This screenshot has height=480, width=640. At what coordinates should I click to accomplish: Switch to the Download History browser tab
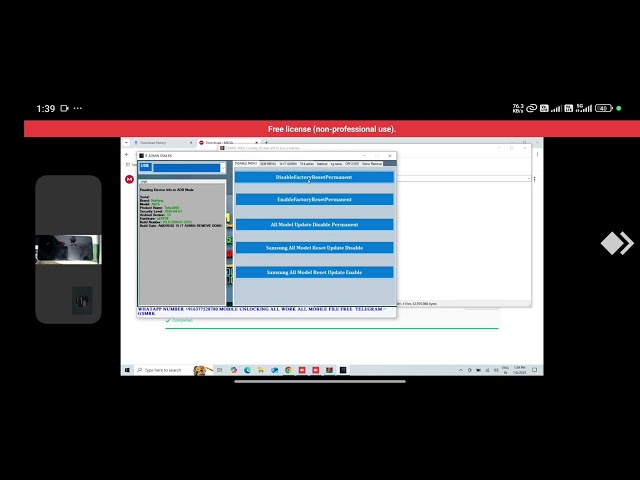click(162, 143)
